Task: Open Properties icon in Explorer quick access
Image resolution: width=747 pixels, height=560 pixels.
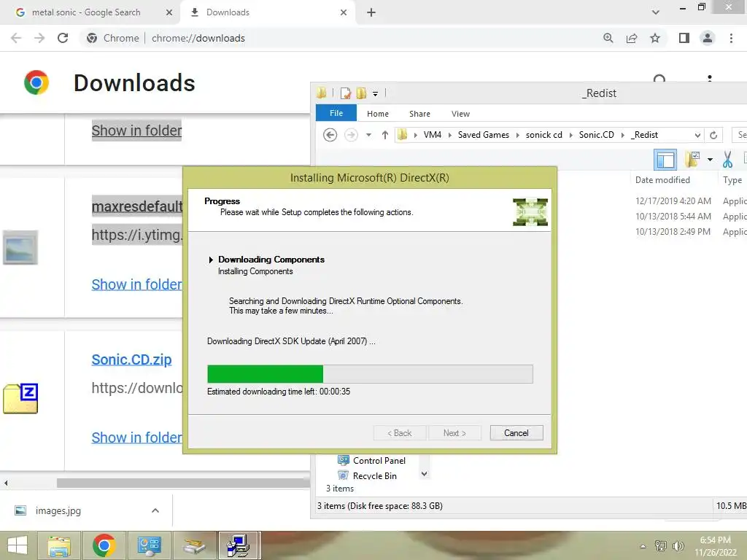Action: (x=345, y=93)
